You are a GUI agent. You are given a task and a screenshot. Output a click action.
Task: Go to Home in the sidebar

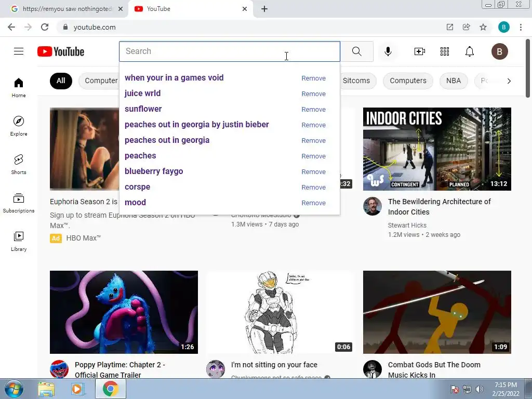coord(19,87)
